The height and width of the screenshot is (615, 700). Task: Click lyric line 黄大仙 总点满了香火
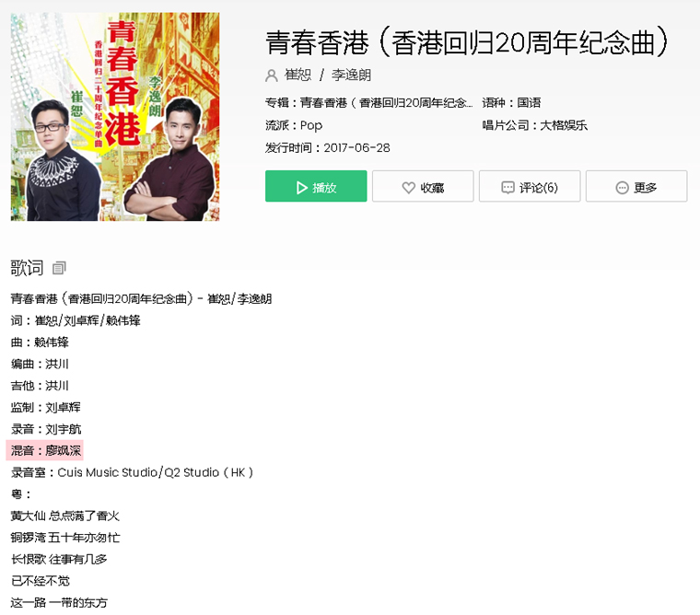tap(65, 516)
